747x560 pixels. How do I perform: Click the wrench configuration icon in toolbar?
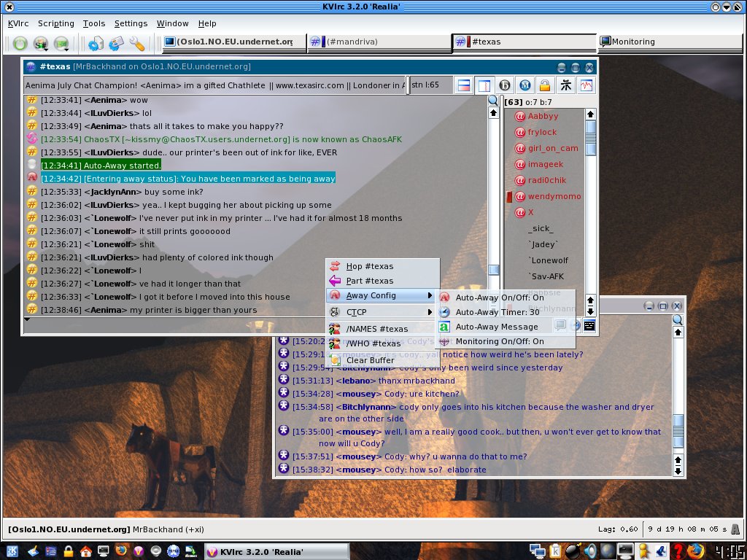click(x=136, y=43)
